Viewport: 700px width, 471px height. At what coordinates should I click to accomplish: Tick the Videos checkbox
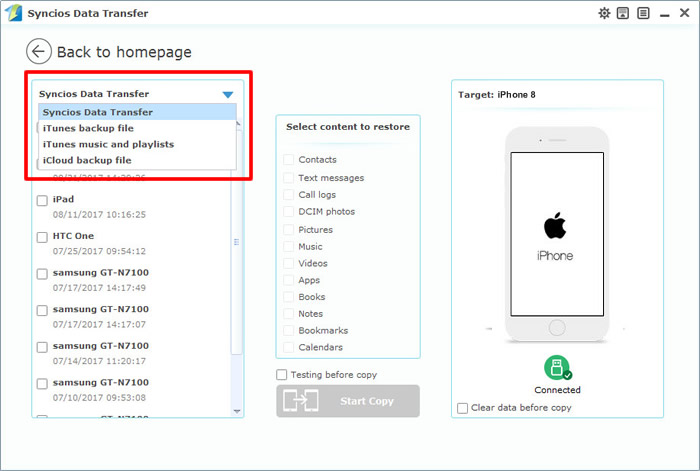point(289,263)
